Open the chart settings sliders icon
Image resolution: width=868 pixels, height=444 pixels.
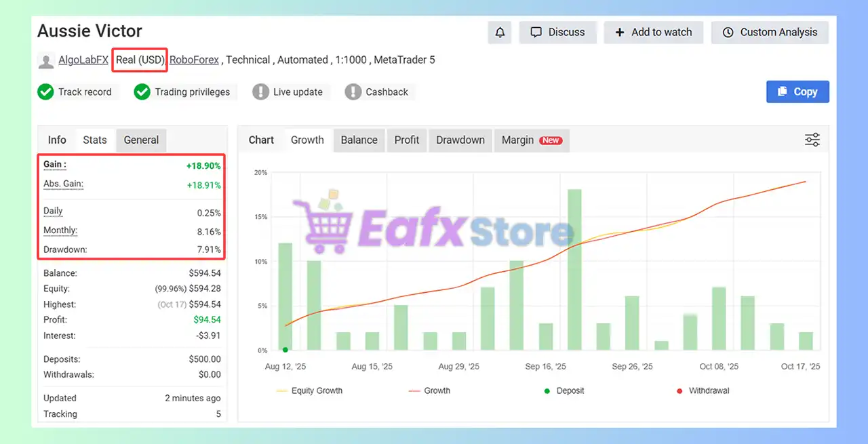tap(812, 140)
